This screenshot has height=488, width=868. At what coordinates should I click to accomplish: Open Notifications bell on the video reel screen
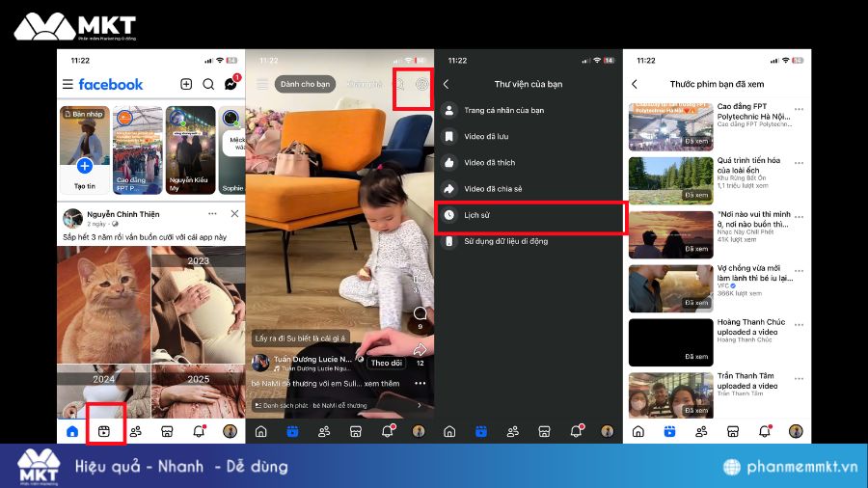point(388,431)
